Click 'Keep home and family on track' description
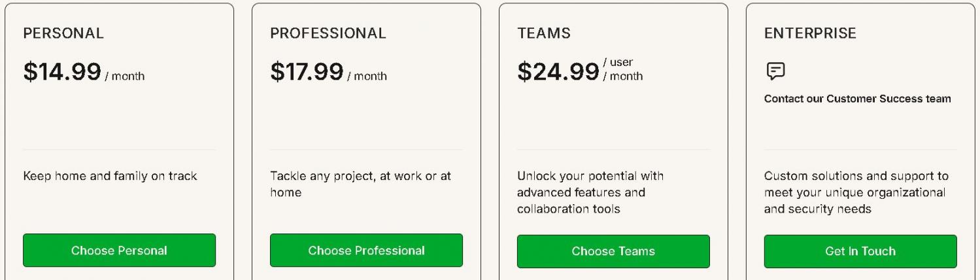 110,176
